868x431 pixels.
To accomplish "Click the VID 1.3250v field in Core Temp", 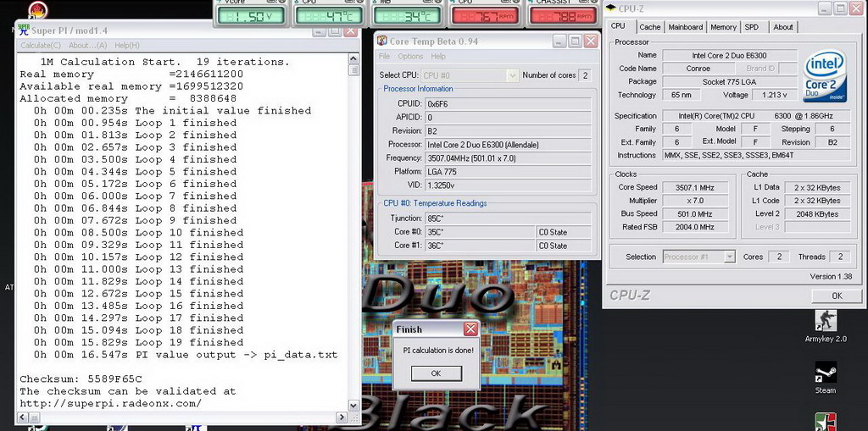I will click(508, 185).
